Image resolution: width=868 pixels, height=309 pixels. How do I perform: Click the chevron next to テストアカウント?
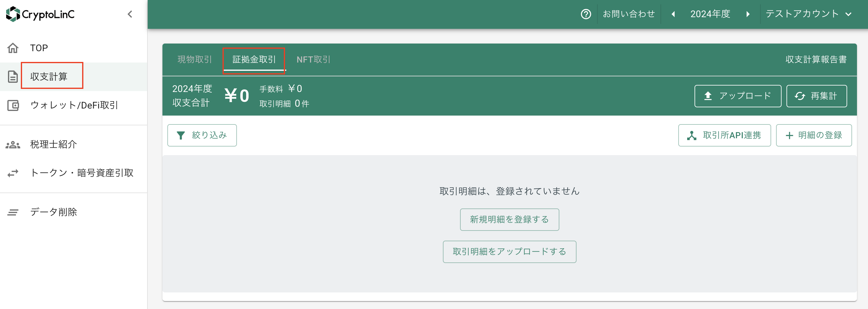[848, 14]
